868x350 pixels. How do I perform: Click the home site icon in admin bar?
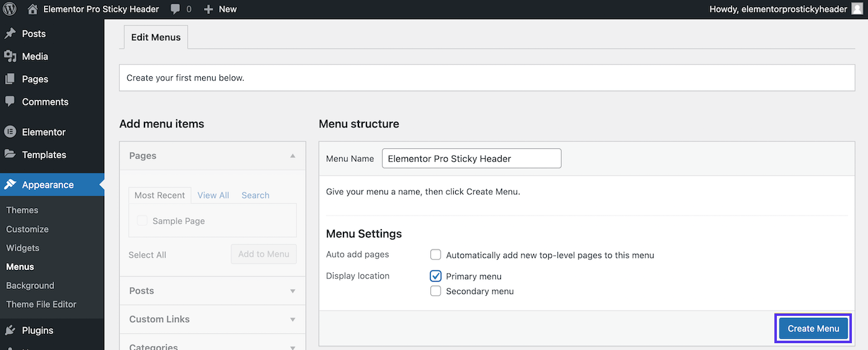[33, 9]
